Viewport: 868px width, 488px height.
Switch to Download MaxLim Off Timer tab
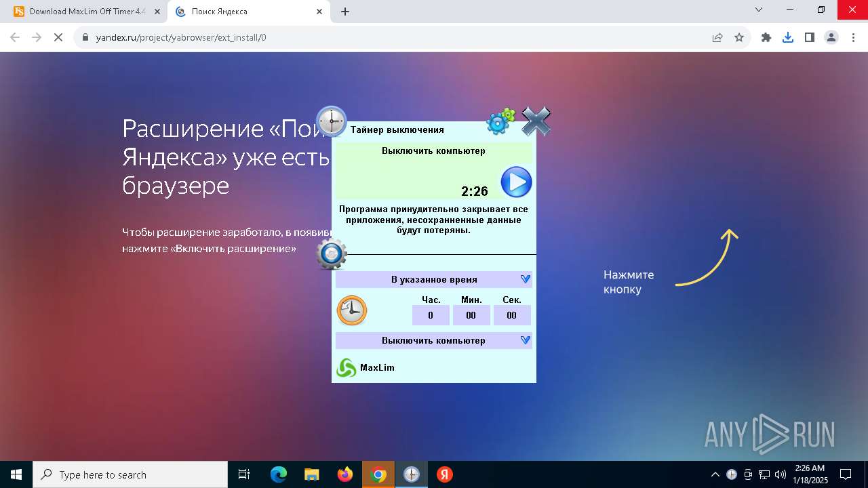pos(86,12)
